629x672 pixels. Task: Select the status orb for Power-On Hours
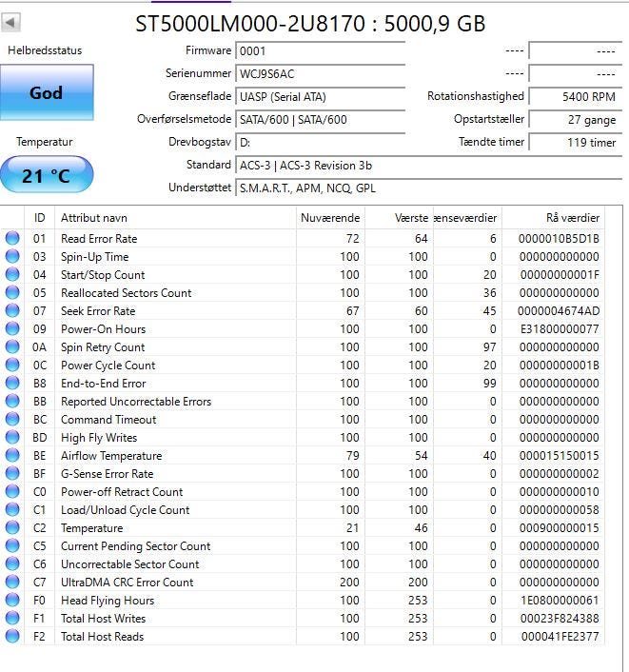[x=12, y=328]
